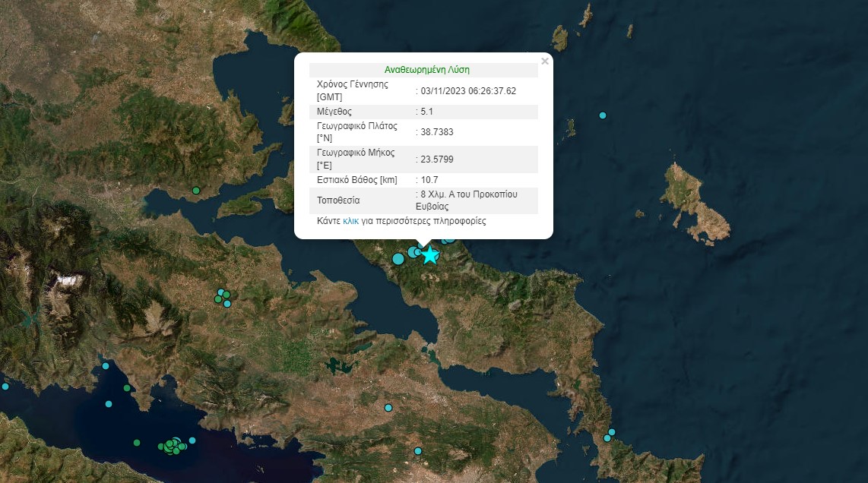
Task: Select the cyan marker in the sea northeast of the popup
Action: coord(603,115)
